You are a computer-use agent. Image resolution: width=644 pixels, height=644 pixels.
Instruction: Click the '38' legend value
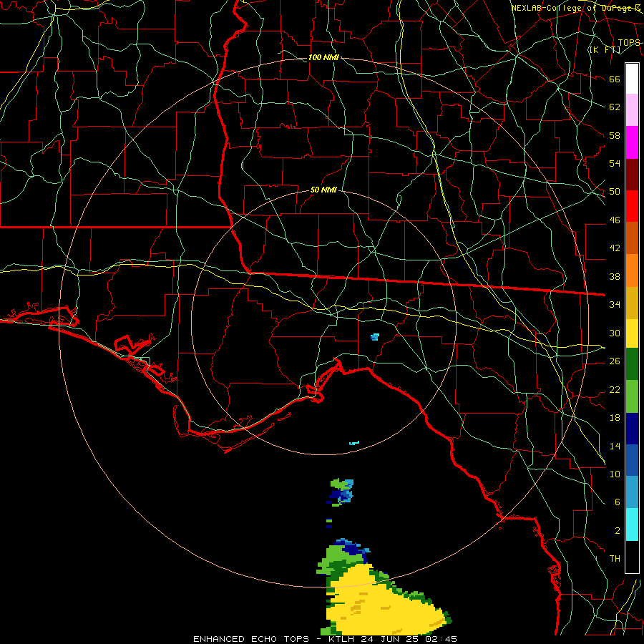[615, 276]
